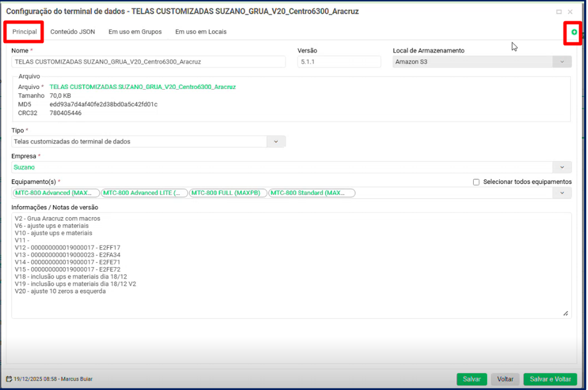
Task: Expand the Tipo dropdown arrow
Action: pos(276,142)
